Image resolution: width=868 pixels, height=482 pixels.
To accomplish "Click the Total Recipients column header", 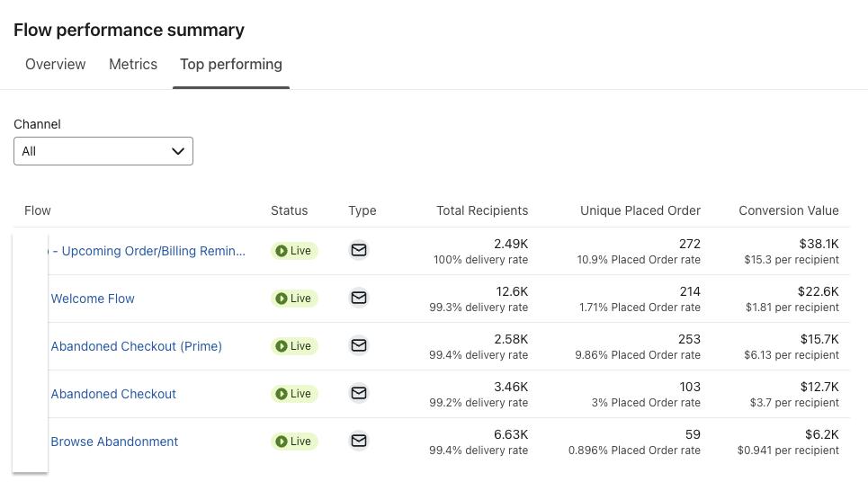I will (x=482, y=210).
